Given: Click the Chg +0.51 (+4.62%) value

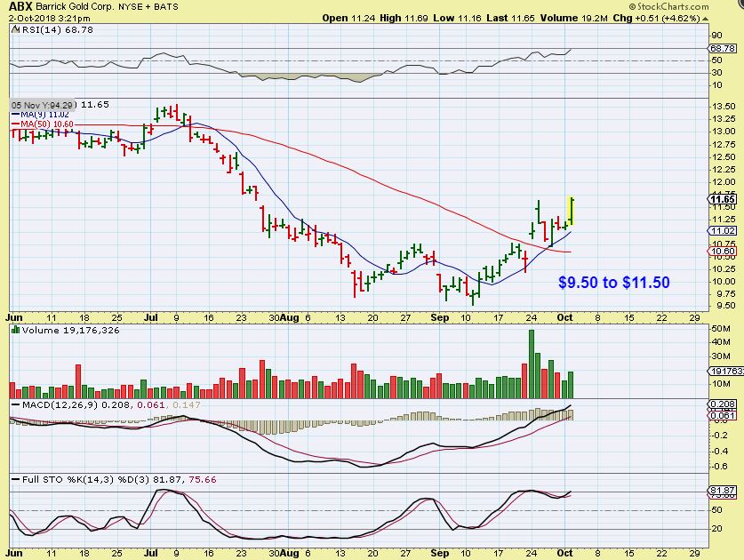Looking at the screenshot, I should pos(656,18).
